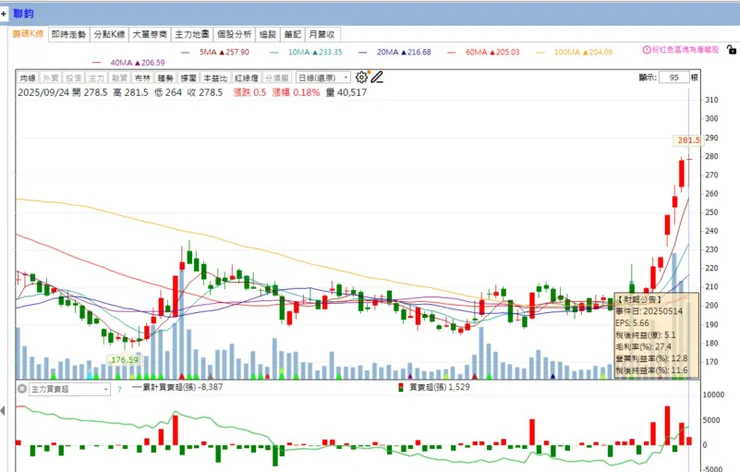Open the 日線(還原) period dropdown
This screenshot has height=472, width=740.
tap(323, 77)
